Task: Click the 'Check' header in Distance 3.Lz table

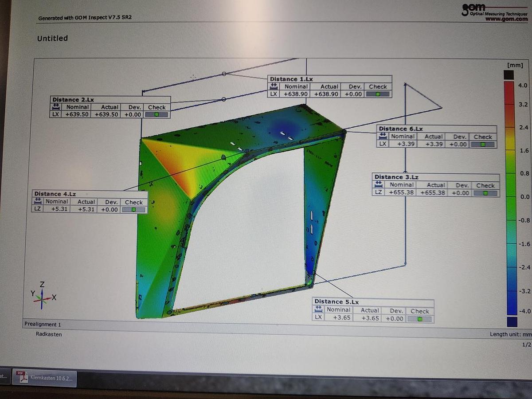Action: coord(485,185)
